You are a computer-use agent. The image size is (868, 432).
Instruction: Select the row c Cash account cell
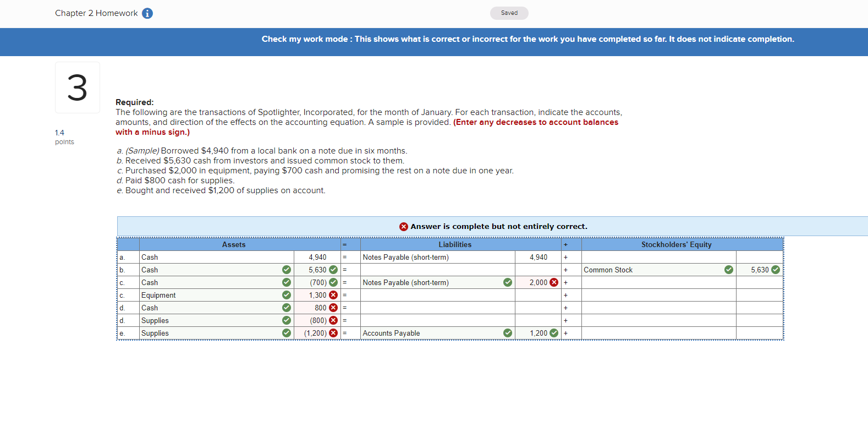pos(217,282)
